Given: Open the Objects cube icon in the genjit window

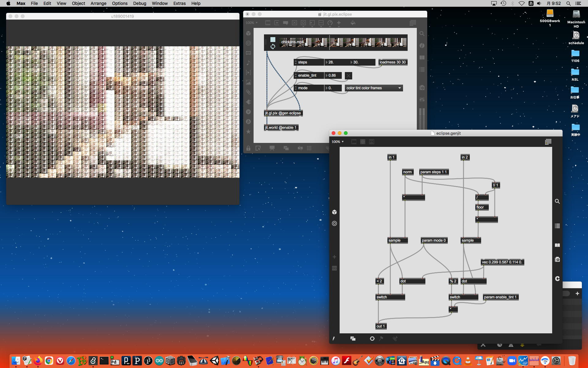Looking at the screenshot, I should [x=334, y=212].
